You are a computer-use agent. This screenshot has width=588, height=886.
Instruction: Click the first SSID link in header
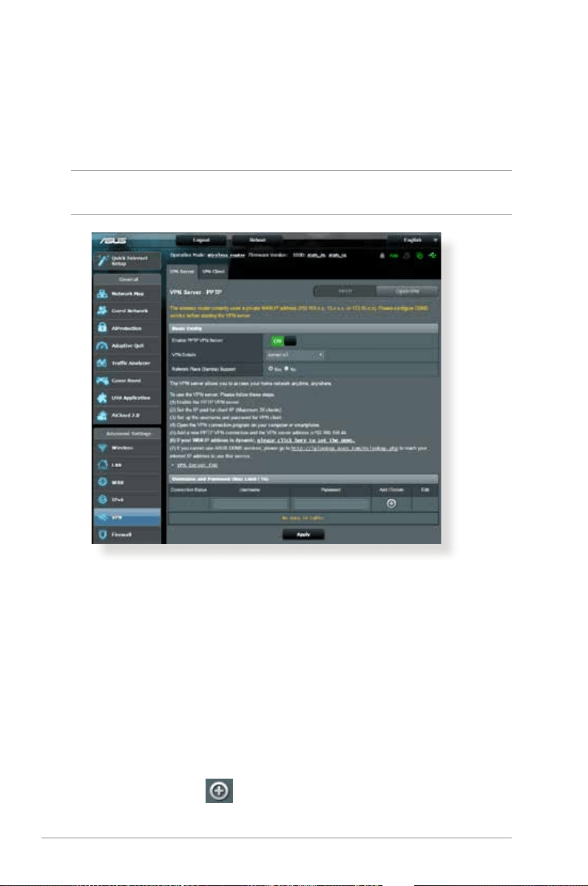coord(316,255)
